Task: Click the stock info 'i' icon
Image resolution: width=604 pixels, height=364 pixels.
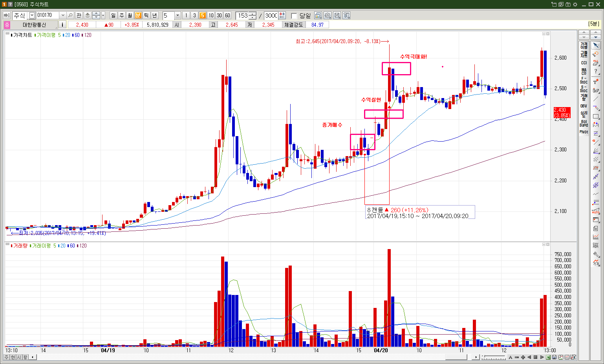Action: 62,25
